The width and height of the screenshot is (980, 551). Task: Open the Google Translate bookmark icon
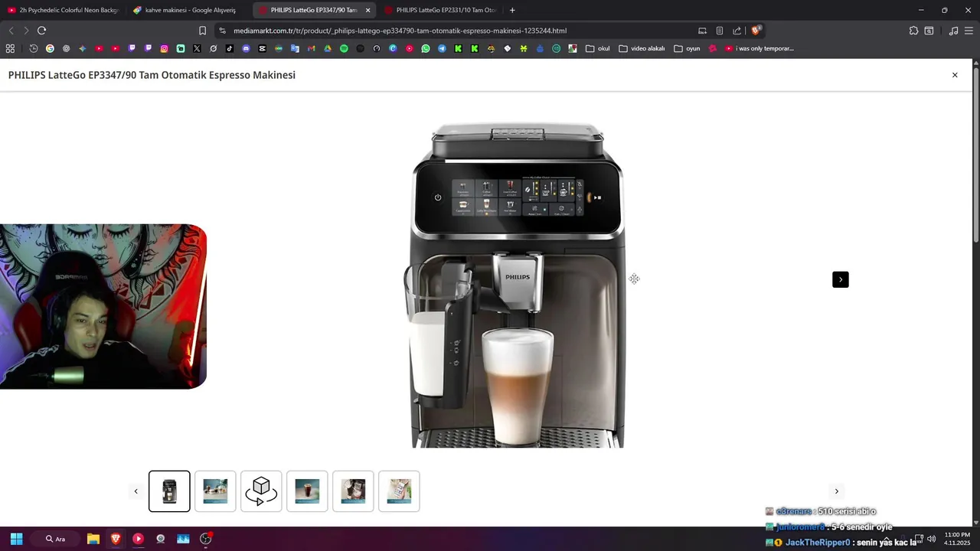[x=295, y=48]
